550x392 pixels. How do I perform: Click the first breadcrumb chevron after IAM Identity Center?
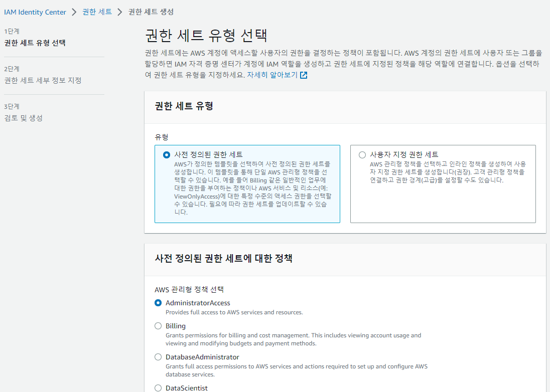[x=74, y=12]
